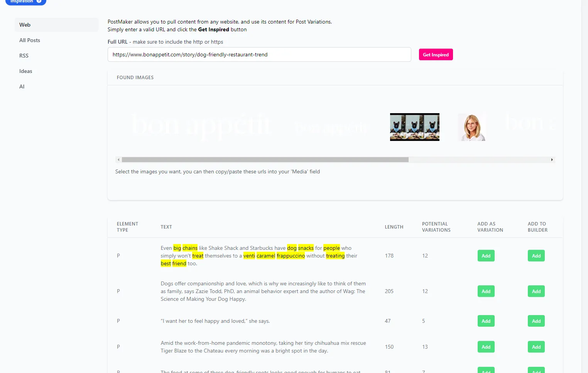Add 'Amid the work-from-home' text as variation

(x=486, y=347)
